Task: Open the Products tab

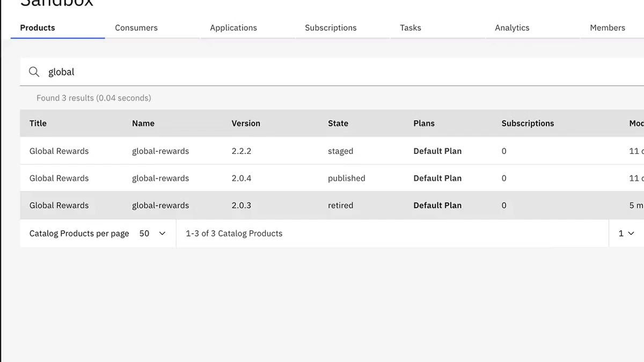Action: point(38,28)
